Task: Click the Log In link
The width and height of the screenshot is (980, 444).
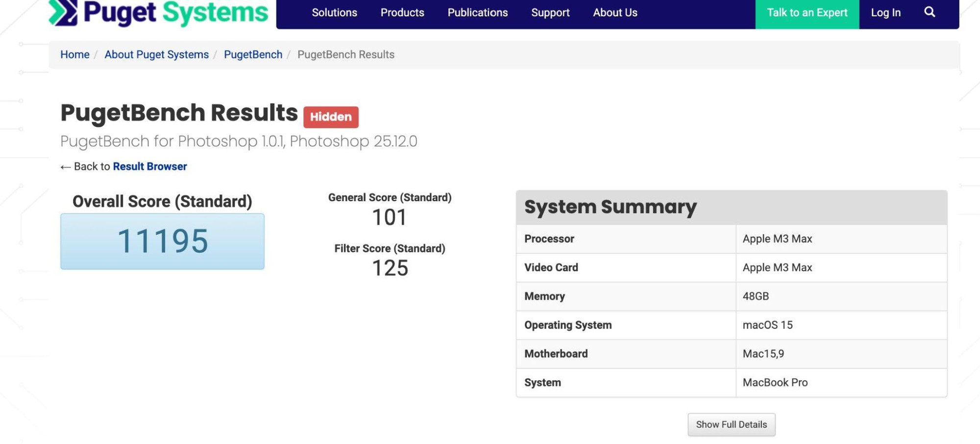Action: pyautogui.click(x=885, y=13)
